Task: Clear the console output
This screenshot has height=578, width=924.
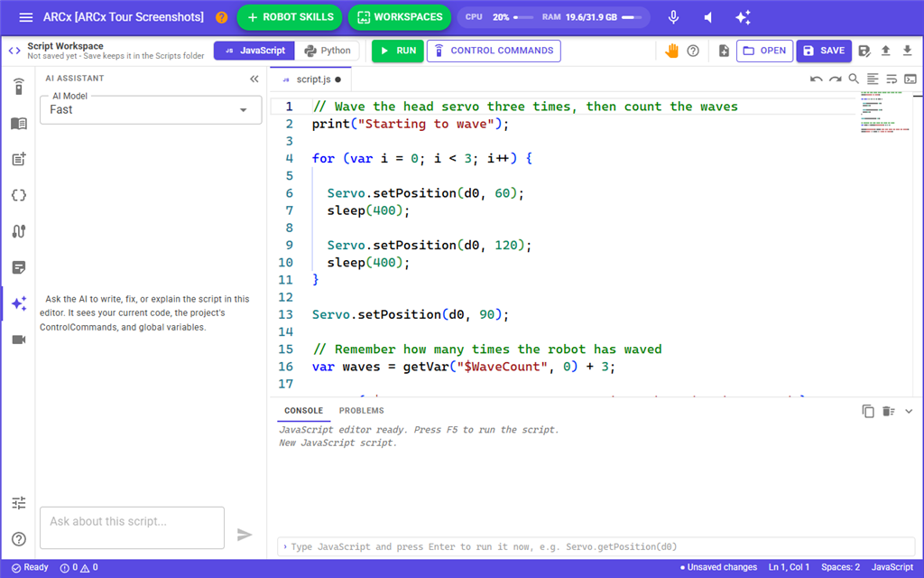Action: (x=889, y=411)
